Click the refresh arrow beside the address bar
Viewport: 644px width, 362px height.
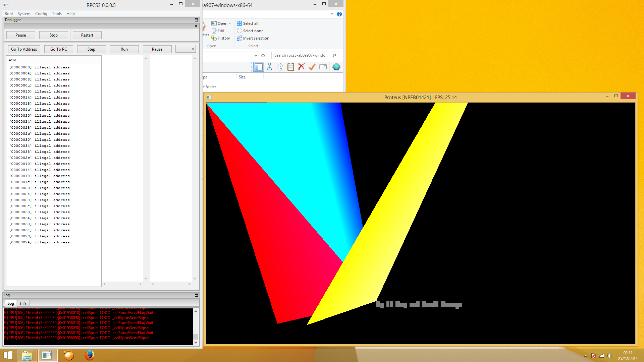point(263,55)
